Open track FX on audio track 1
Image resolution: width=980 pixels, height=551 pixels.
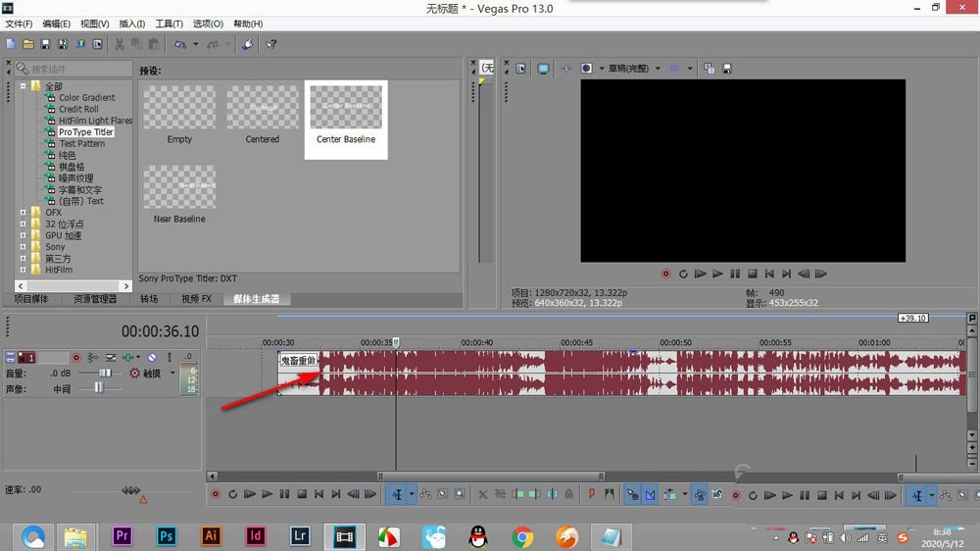[128, 358]
